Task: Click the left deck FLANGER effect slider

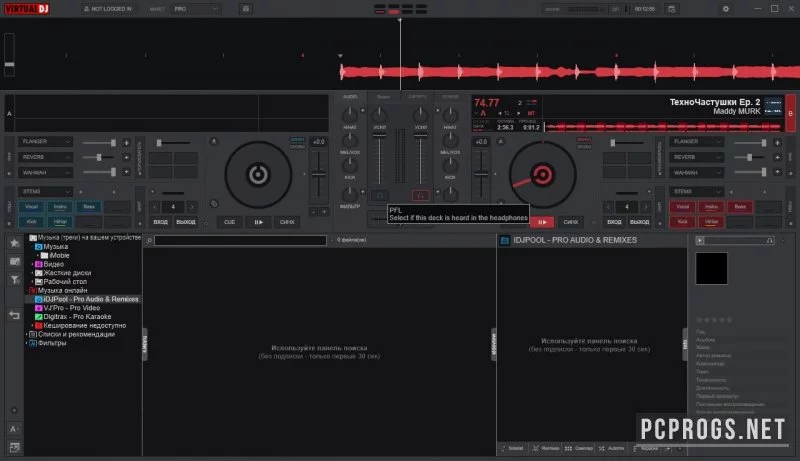Action: [x=99, y=143]
